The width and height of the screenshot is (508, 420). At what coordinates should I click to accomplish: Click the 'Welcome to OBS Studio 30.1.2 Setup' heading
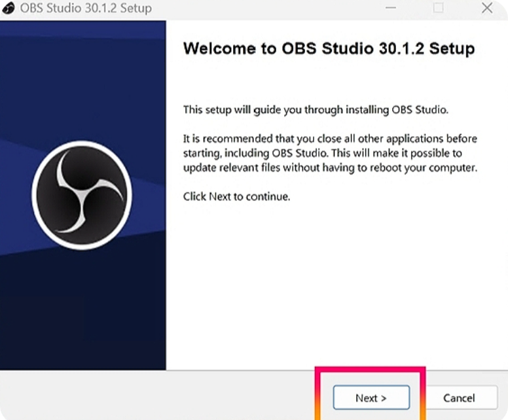tap(329, 48)
